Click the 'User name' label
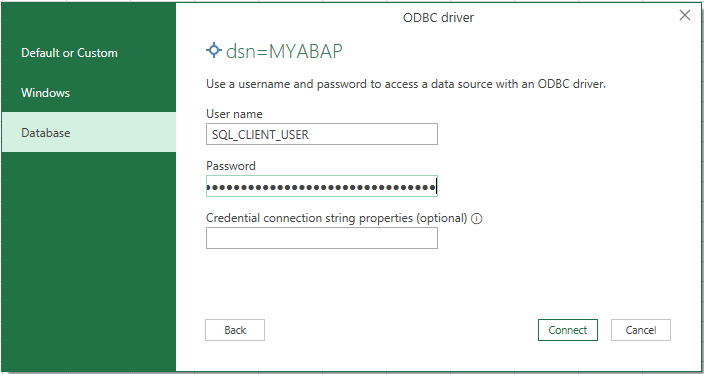The height and width of the screenshot is (374, 704). click(x=234, y=114)
